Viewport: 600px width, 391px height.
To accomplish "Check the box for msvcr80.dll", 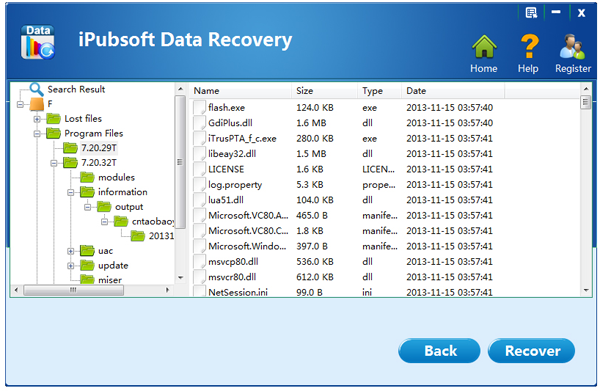I will 200,277.
